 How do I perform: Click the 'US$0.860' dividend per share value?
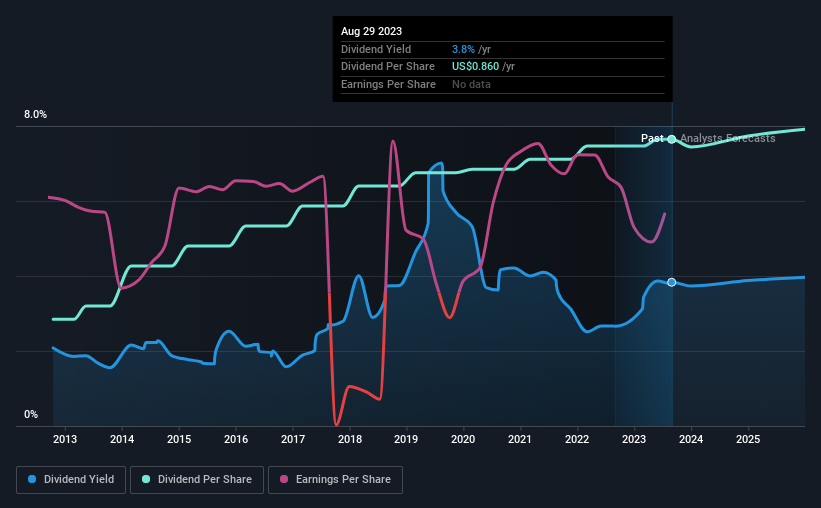click(475, 67)
